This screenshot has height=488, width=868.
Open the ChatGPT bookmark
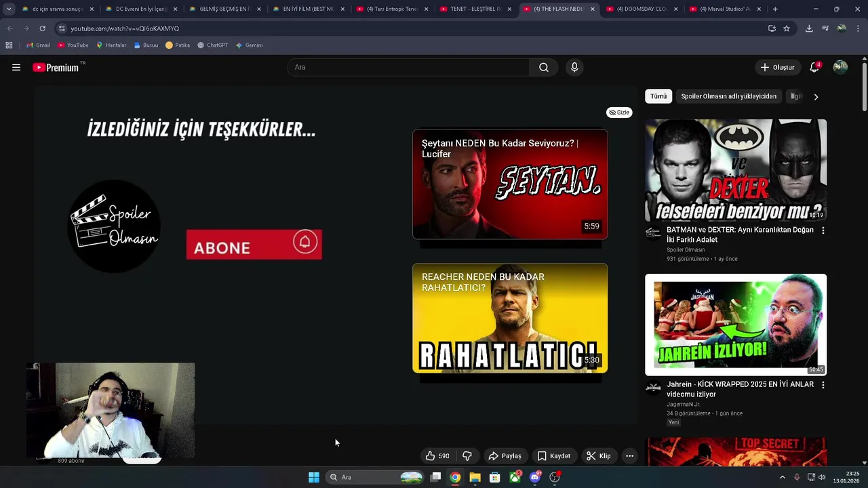pyautogui.click(x=213, y=45)
